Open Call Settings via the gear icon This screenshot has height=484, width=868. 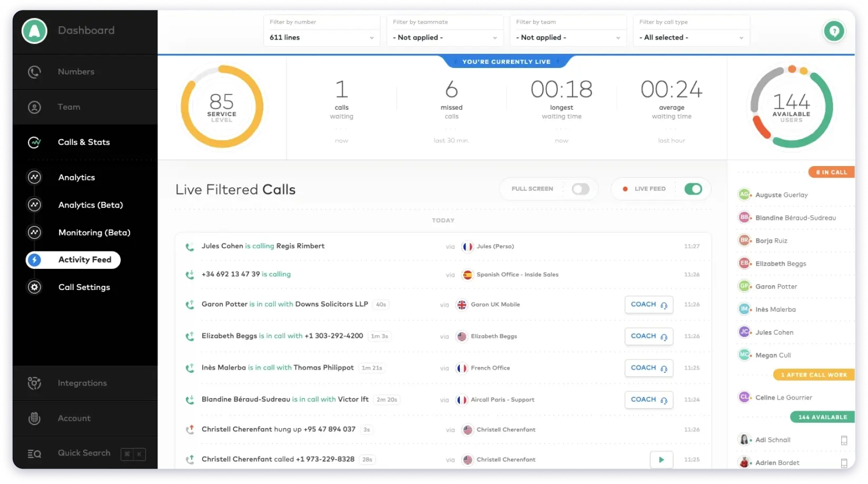tap(34, 287)
